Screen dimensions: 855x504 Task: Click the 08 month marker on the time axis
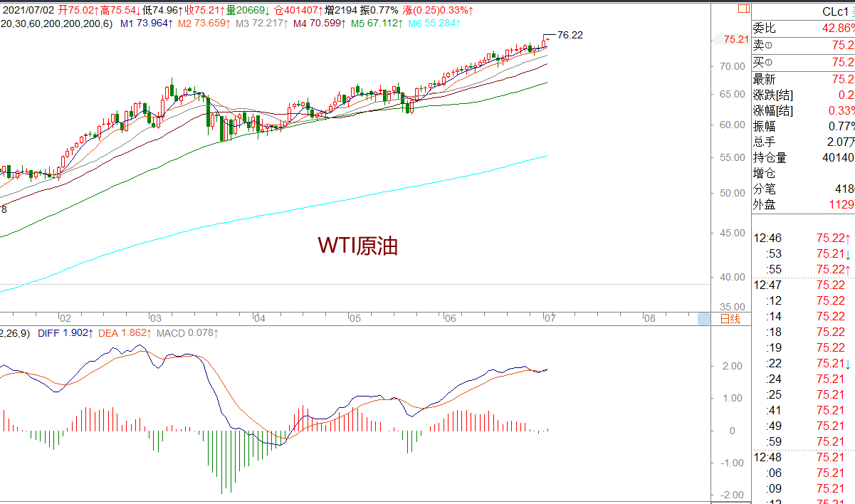649,318
